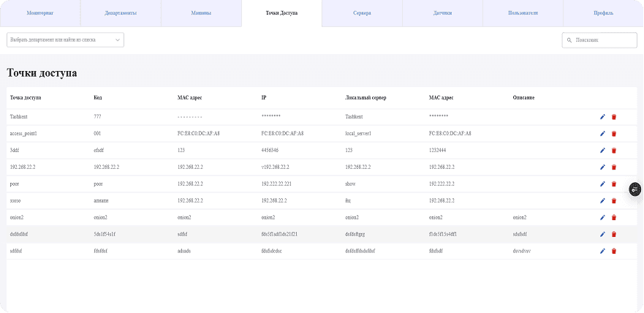The width and height of the screenshot is (644, 313).
Task: Open the Сервера tab
Action: 363,13
